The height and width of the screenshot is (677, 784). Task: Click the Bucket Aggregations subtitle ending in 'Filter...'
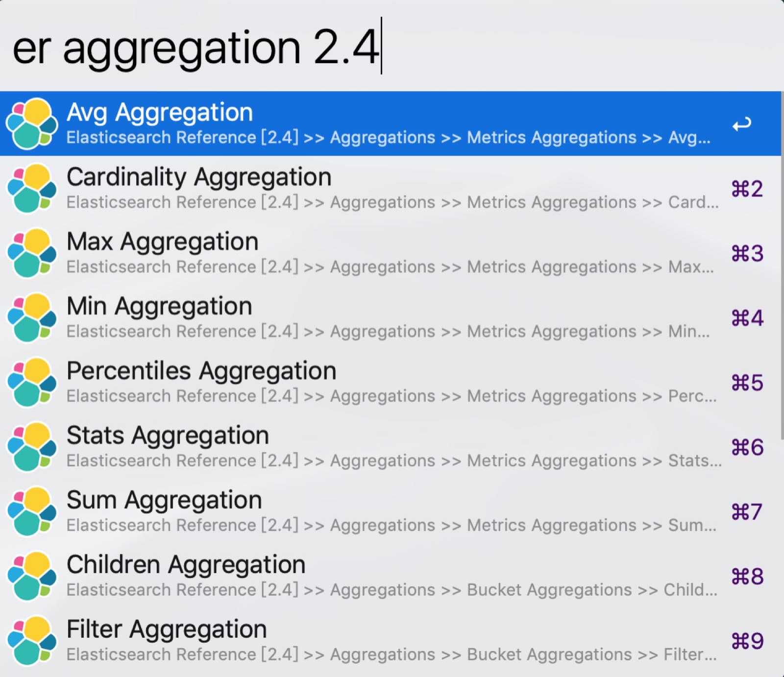[392, 655]
